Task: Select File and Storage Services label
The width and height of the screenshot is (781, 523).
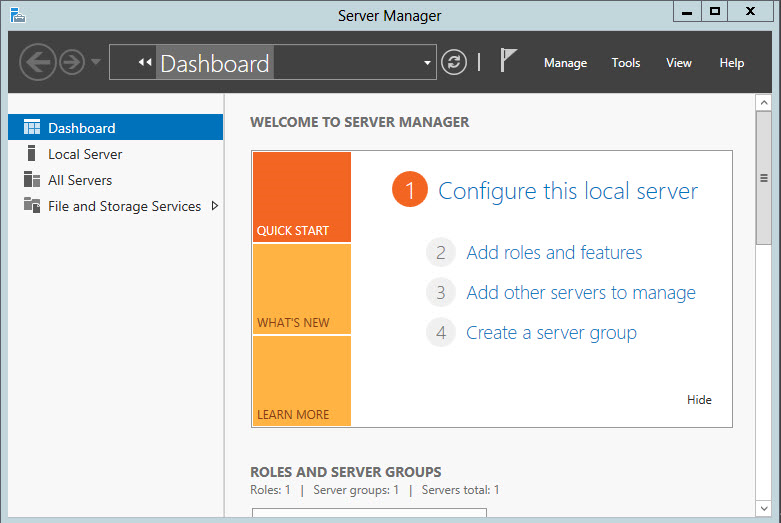Action: (125, 206)
